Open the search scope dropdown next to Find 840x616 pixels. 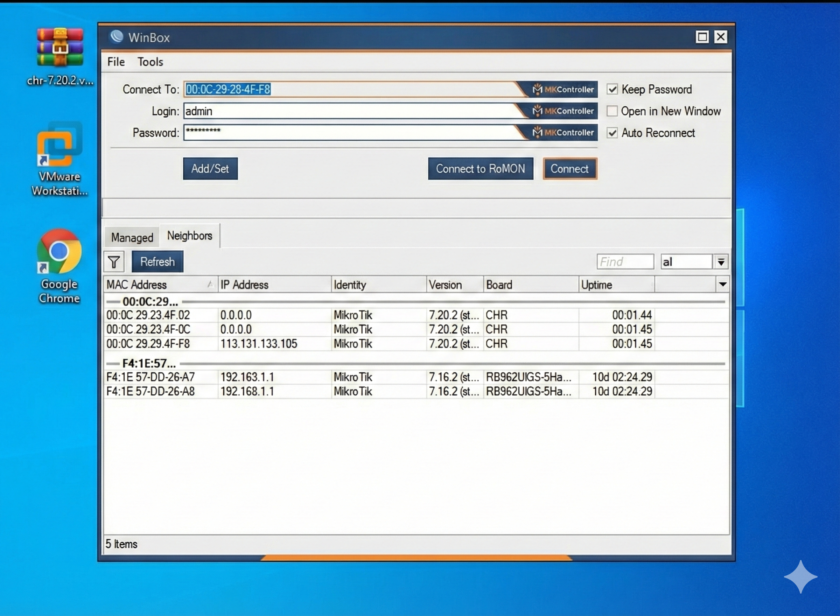point(721,262)
